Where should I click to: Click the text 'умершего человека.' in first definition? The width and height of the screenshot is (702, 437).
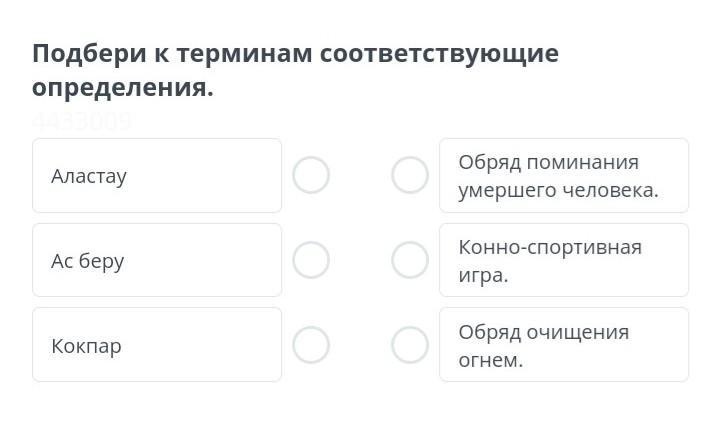click(x=558, y=190)
